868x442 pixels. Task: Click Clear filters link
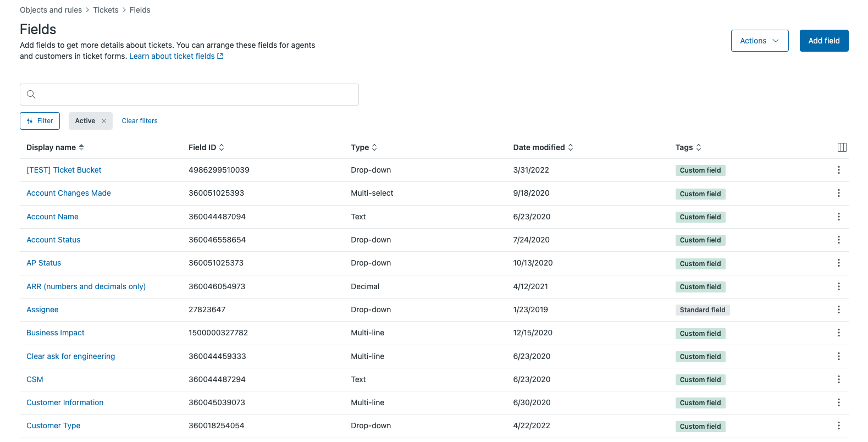(140, 121)
